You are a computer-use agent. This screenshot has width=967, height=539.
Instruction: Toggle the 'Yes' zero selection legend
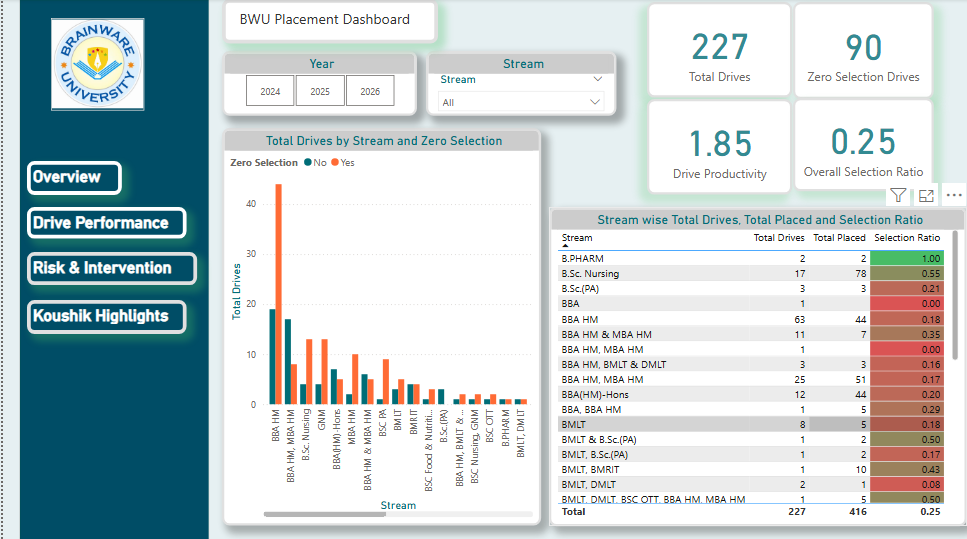[x=343, y=163]
